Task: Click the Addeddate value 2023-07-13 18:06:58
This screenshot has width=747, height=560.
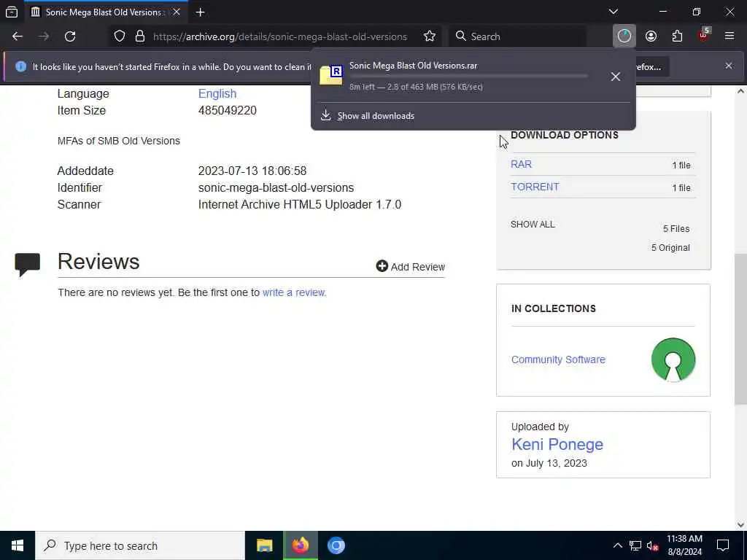Action: click(x=252, y=171)
